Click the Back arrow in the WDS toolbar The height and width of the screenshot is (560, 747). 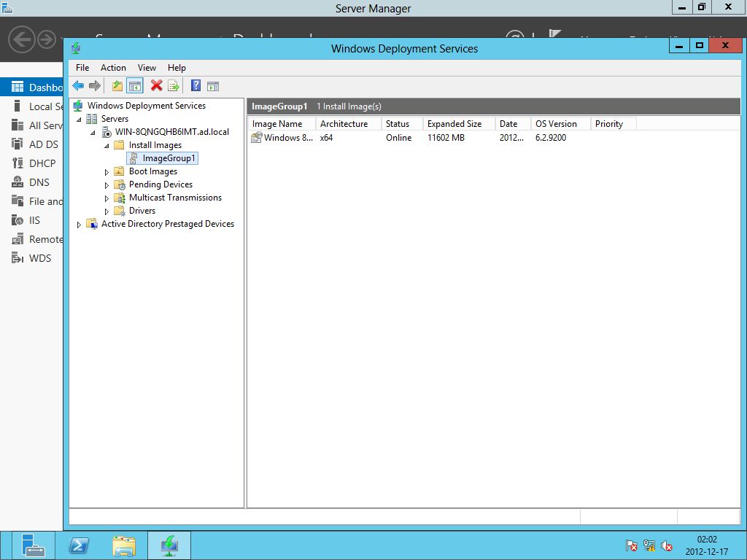click(x=78, y=86)
